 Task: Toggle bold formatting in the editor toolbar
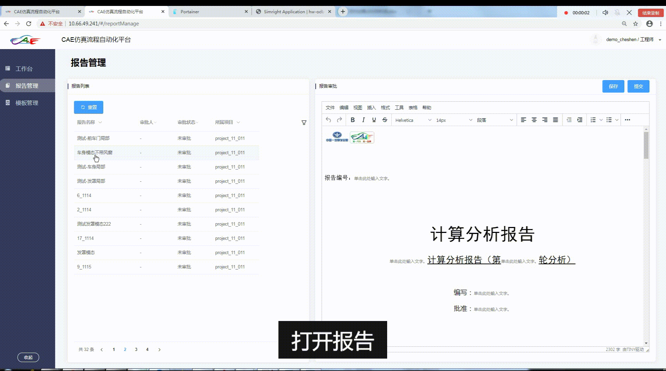(353, 120)
